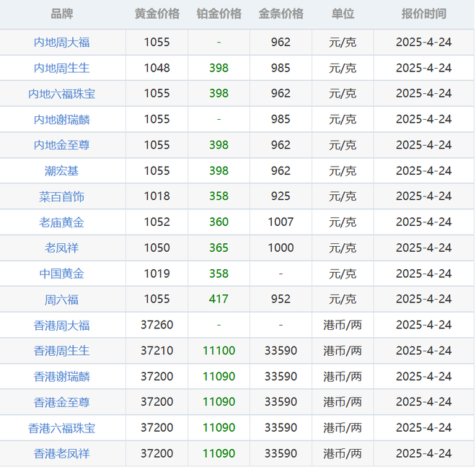Select platinum price 398 in 内地金至尊 row

[x=219, y=144]
